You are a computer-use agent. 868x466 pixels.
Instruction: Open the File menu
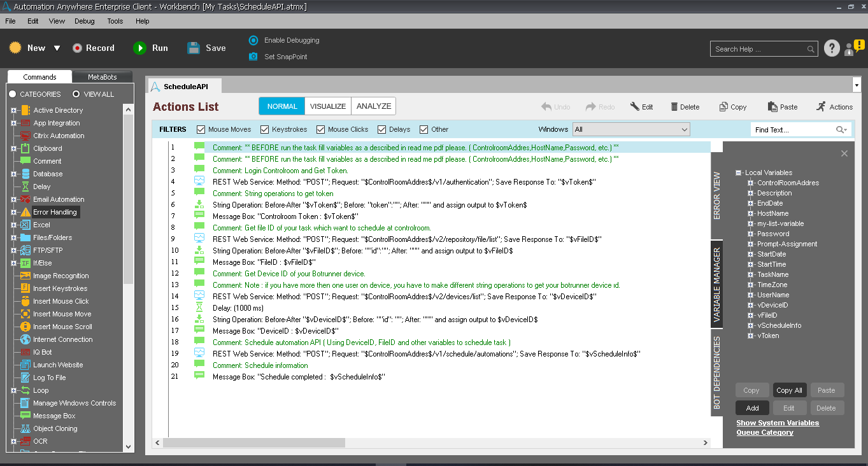[x=10, y=21]
